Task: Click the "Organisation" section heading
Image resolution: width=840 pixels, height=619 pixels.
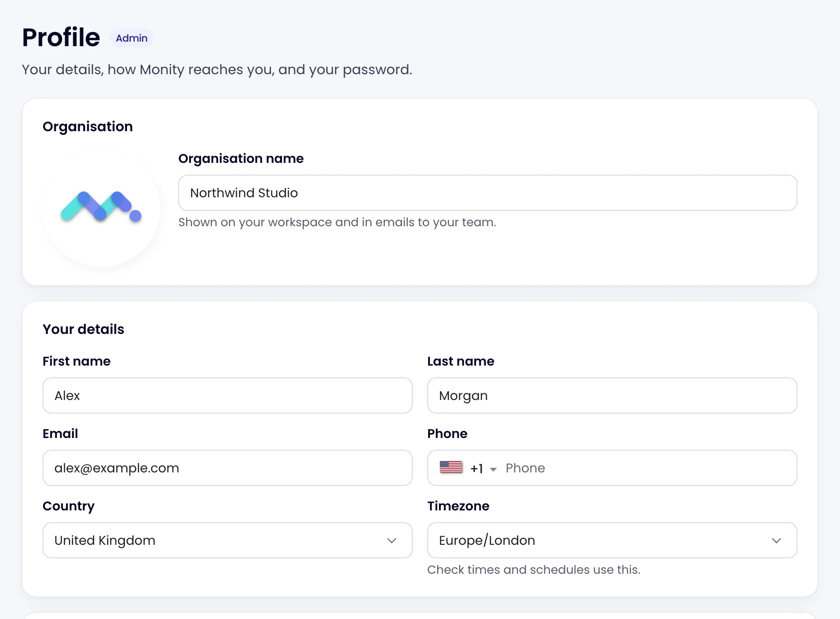Action: 88,126
